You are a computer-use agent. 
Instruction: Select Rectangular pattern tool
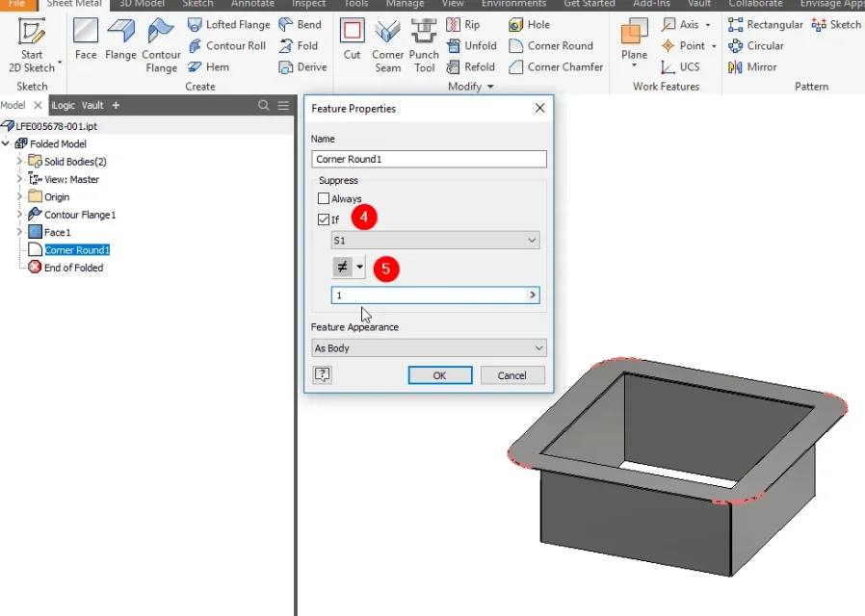(766, 25)
